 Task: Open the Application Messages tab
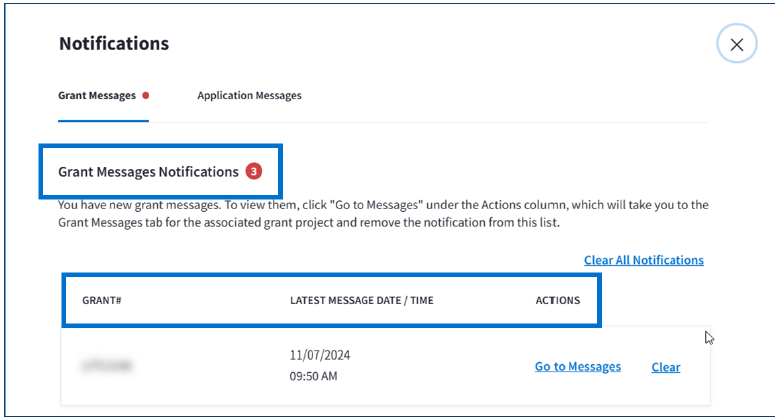point(249,96)
